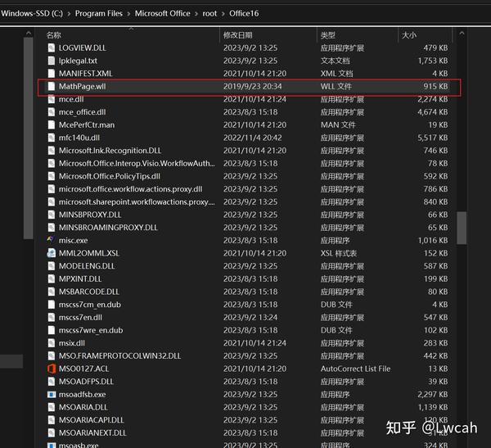Go to Windows-SSD (C:) in address bar
The height and width of the screenshot is (448, 491).
pos(32,13)
